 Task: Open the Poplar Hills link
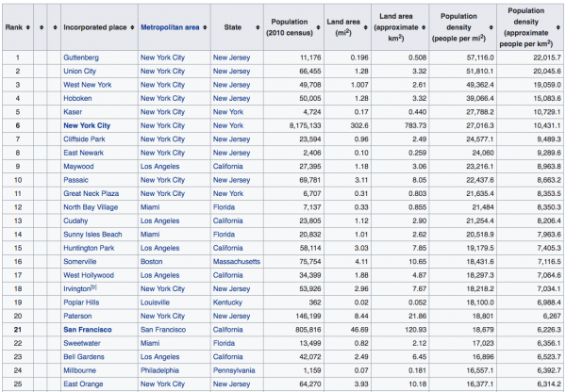tap(81, 302)
